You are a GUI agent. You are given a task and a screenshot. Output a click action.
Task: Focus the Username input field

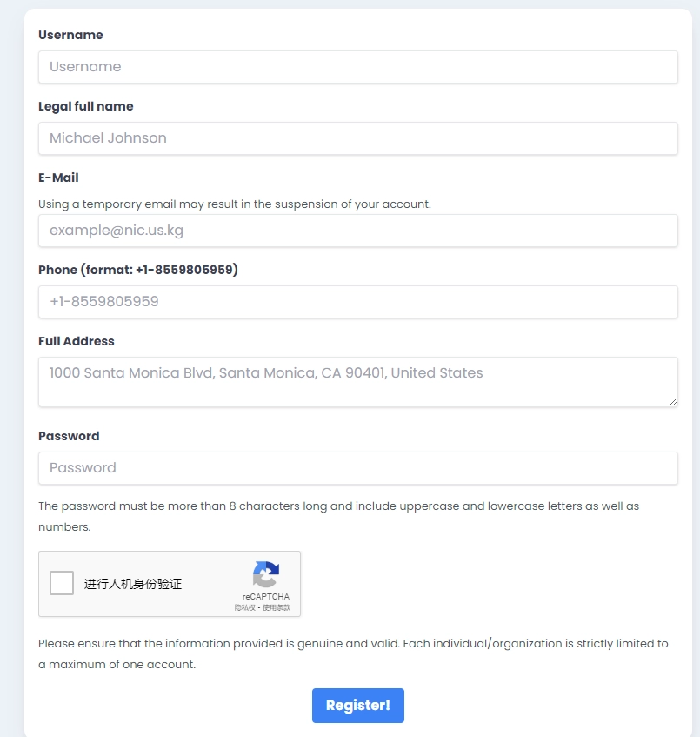357,67
